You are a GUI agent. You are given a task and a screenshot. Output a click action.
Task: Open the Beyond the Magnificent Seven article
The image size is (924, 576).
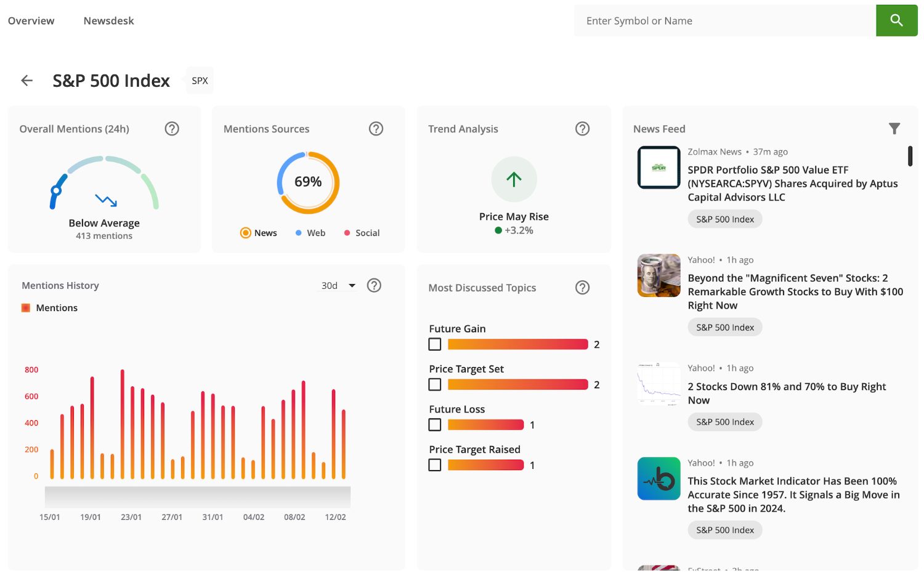[x=795, y=292]
